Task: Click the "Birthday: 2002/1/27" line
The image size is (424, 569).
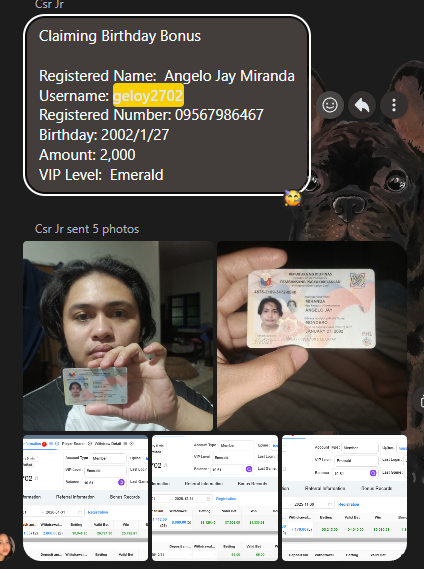Action: tap(104, 135)
